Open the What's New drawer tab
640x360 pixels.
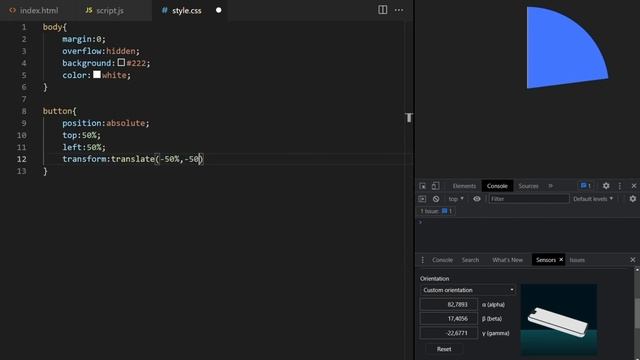[507, 260]
